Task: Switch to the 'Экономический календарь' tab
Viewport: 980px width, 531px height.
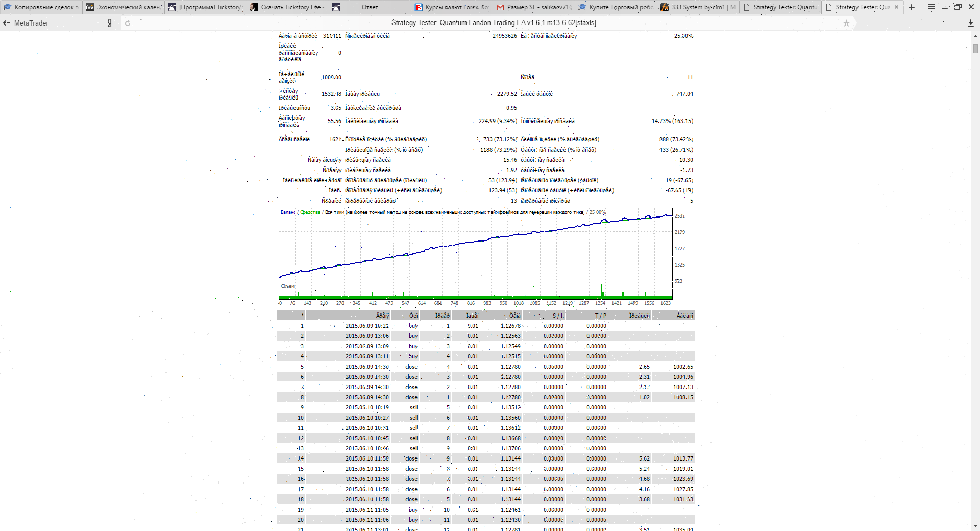Action: point(124,7)
